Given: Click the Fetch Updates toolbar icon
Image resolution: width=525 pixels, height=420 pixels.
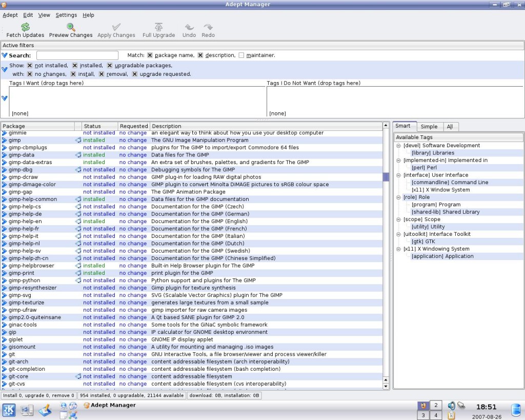Looking at the screenshot, I should point(26,27).
